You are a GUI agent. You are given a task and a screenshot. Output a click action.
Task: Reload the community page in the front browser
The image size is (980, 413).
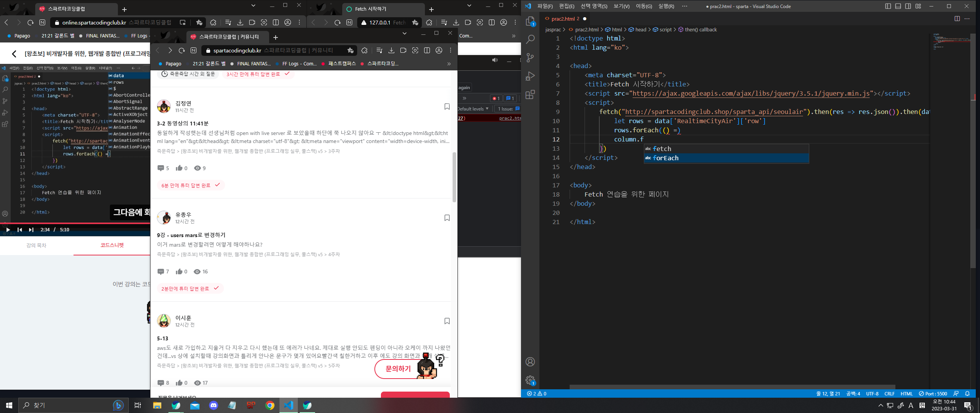pos(182,50)
